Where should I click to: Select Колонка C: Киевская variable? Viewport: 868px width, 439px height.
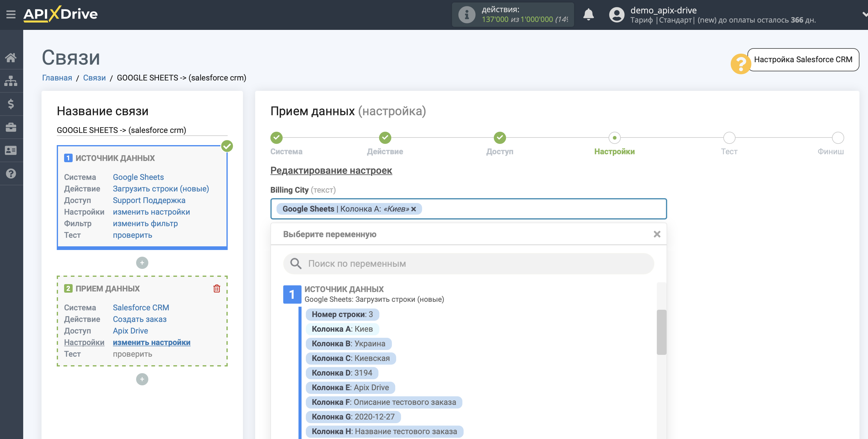point(351,358)
